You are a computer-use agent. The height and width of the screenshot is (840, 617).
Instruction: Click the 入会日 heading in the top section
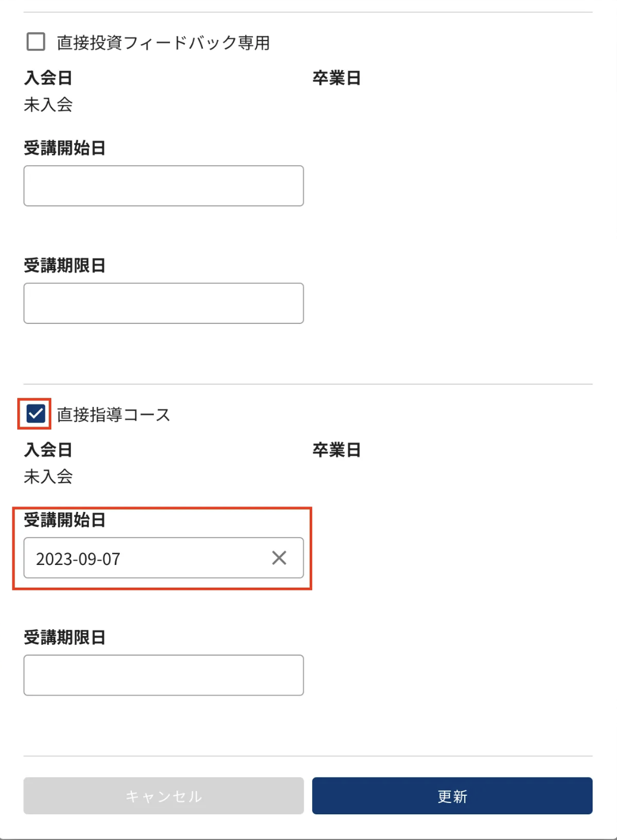(48, 77)
